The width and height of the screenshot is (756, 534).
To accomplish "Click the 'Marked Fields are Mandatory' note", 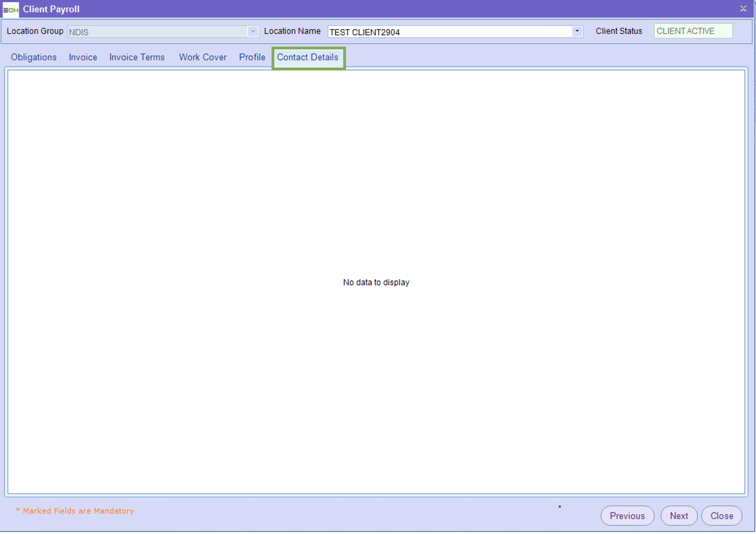I will (74, 511).
